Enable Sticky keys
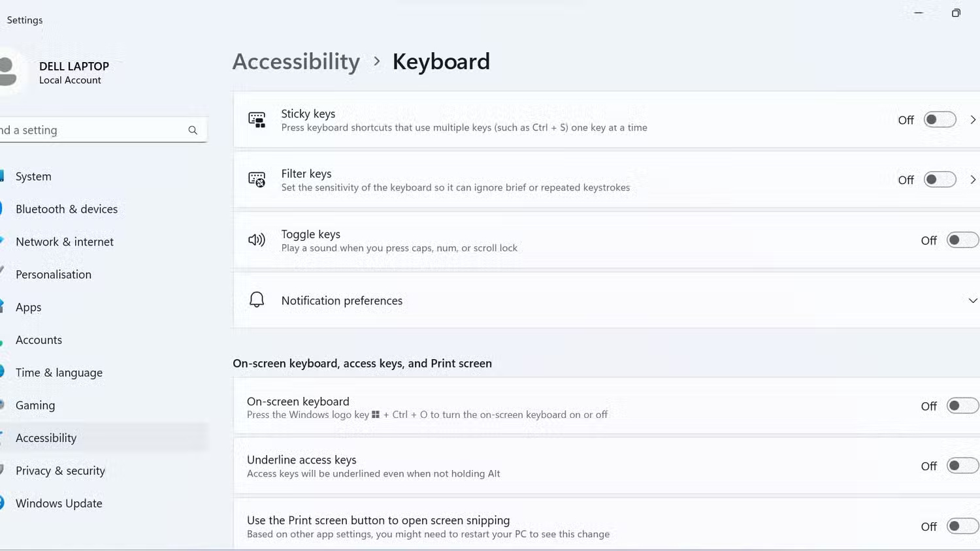980x551 pixels. (939, 119)
